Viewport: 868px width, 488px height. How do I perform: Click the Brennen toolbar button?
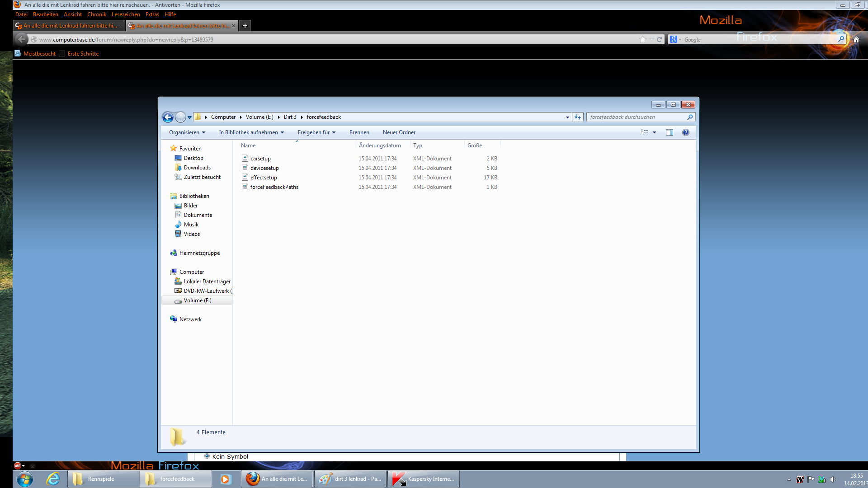(x=359, y=132)
